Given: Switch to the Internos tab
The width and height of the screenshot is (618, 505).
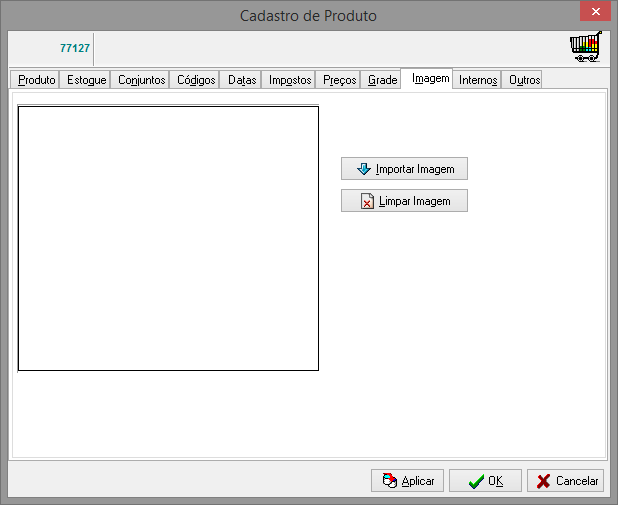Looking at the screenshot, I should click(478, 80).
